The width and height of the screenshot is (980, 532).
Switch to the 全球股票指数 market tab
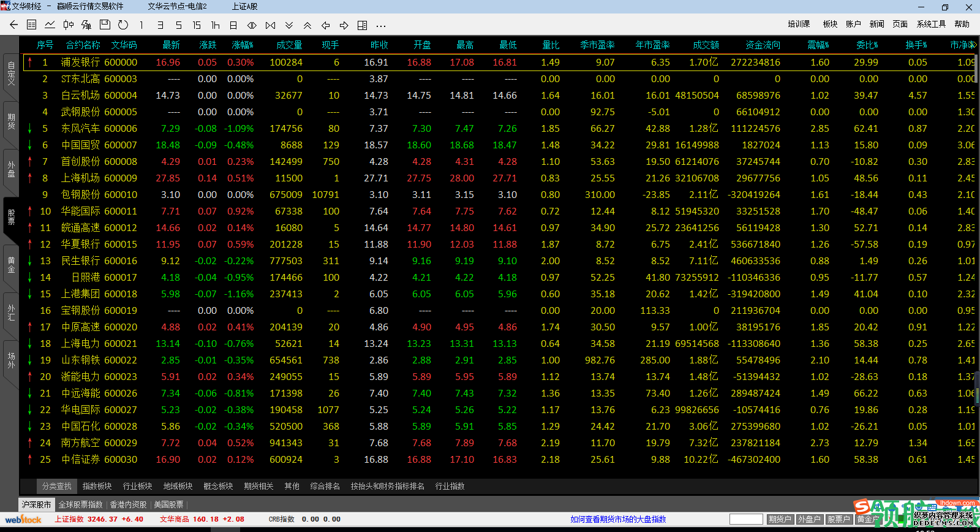point(81,504)
